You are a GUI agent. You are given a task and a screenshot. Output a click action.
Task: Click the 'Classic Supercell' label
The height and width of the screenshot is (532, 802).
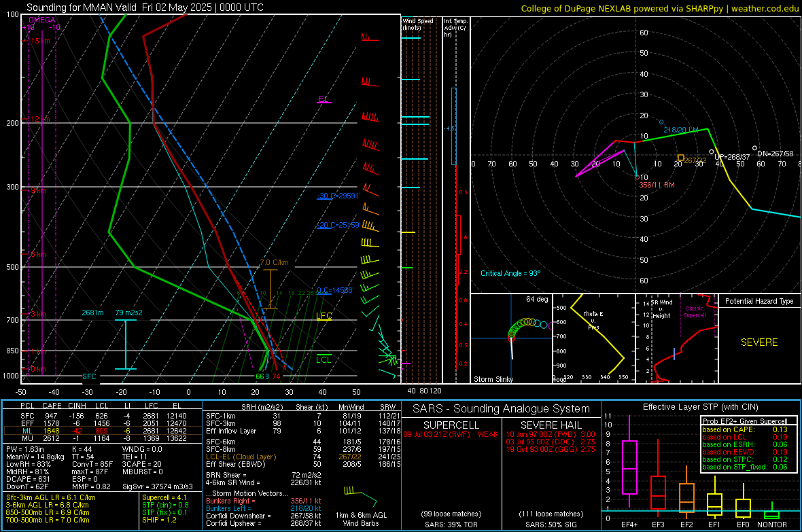pyautogui.click(x=694, y=312)
